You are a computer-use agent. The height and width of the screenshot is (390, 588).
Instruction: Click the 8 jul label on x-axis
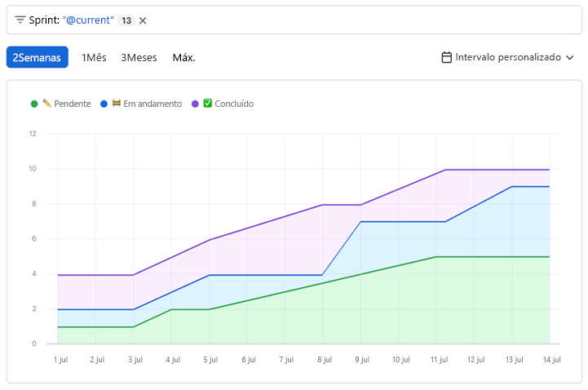[x=324, y=359]
